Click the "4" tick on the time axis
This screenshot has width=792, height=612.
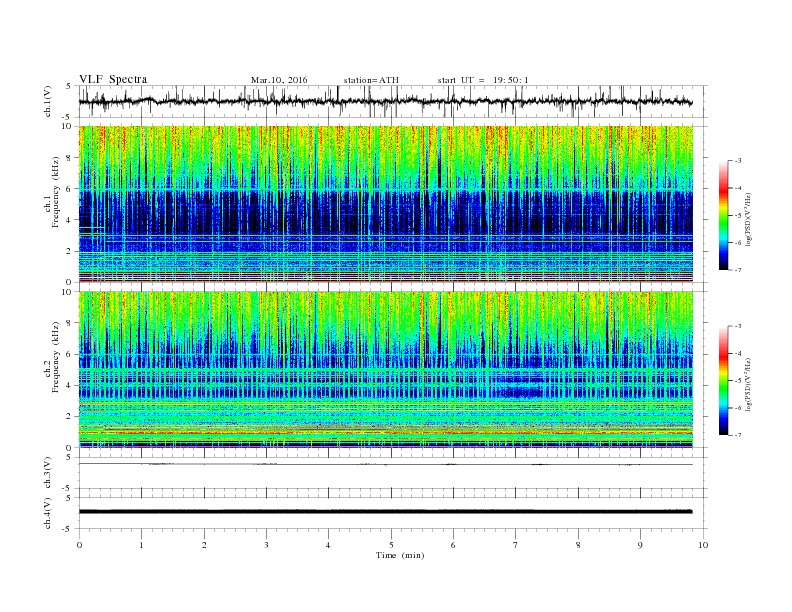pyautogui.click(x=328, y=545)
